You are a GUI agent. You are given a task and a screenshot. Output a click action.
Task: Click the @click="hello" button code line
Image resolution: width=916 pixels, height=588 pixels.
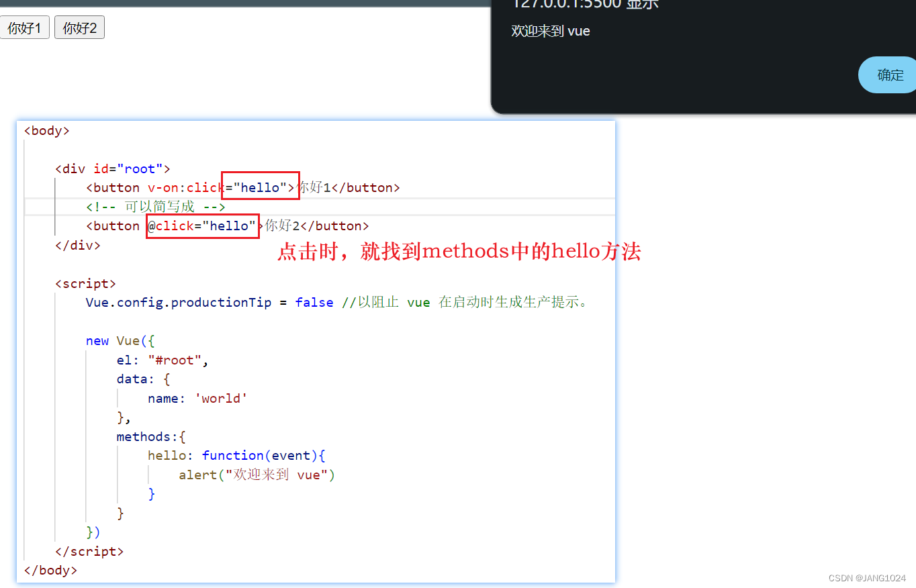coord(228,226)
